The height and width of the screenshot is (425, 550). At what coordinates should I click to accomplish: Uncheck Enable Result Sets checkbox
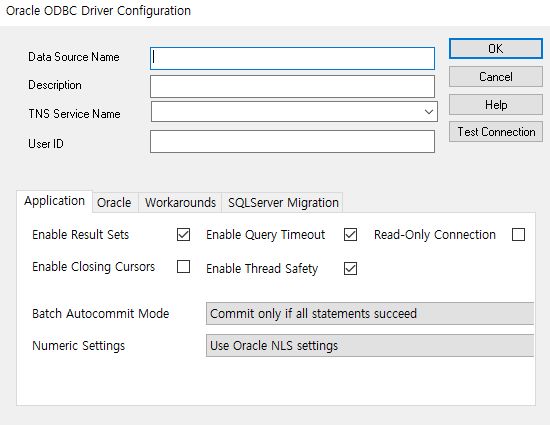pyautogui.click(x=183, y=235)
